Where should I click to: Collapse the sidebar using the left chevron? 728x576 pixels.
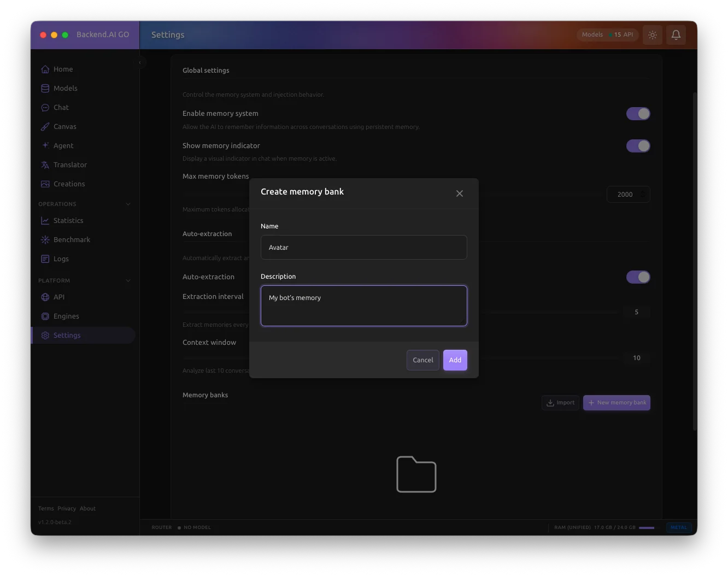click(x=140, y=62)
